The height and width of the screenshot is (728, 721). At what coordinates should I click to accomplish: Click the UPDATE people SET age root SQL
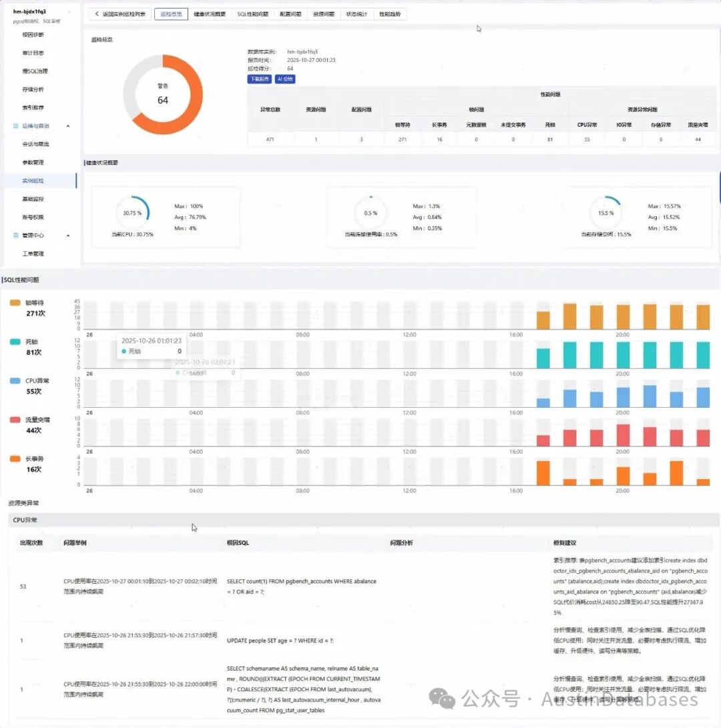[280, 641]
